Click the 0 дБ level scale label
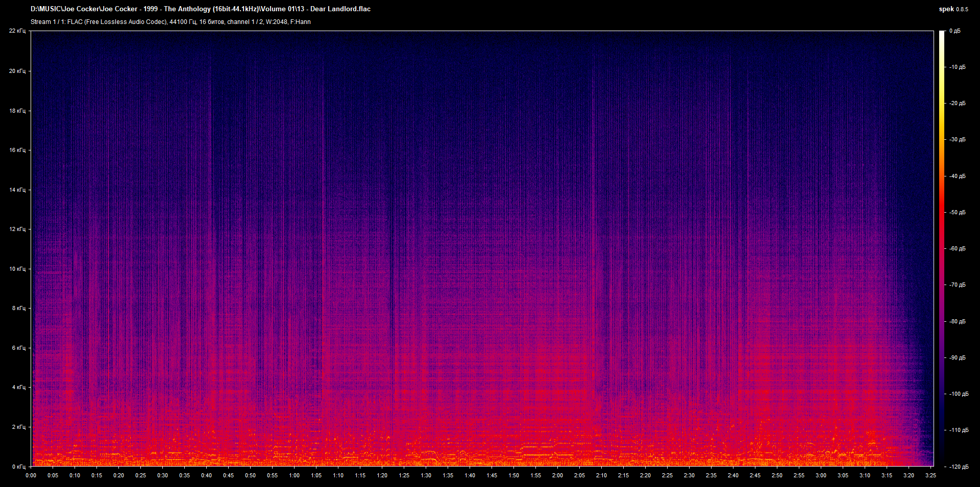 (954, 31)
